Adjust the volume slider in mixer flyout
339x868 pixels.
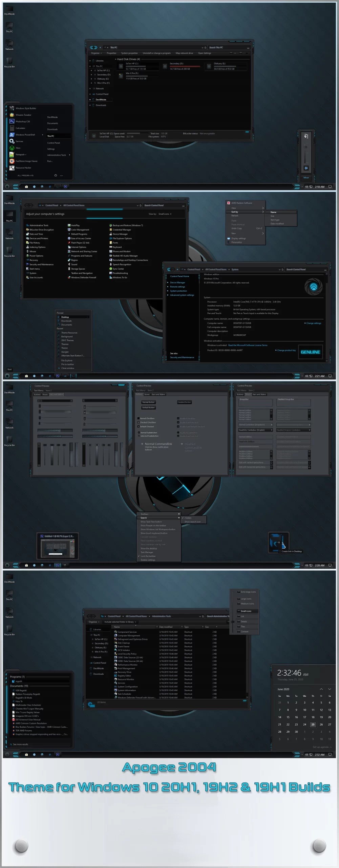tap(305, 146)
